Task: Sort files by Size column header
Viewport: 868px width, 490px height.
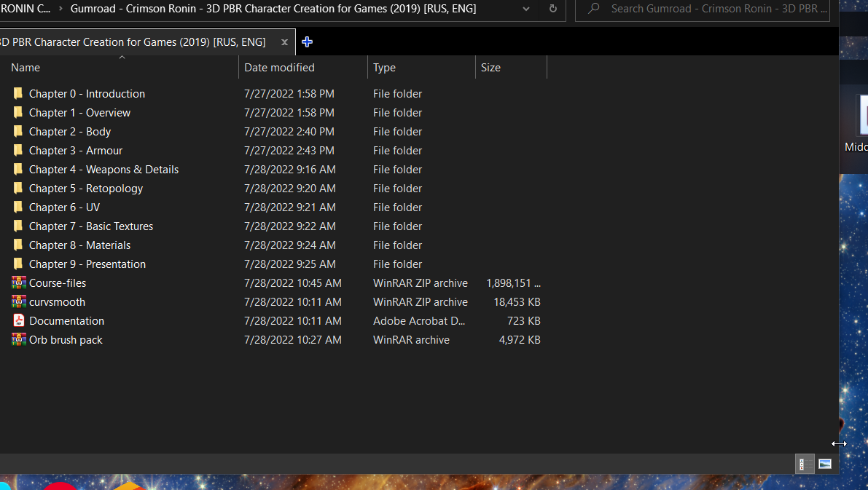Action: (x=490, y=68)
